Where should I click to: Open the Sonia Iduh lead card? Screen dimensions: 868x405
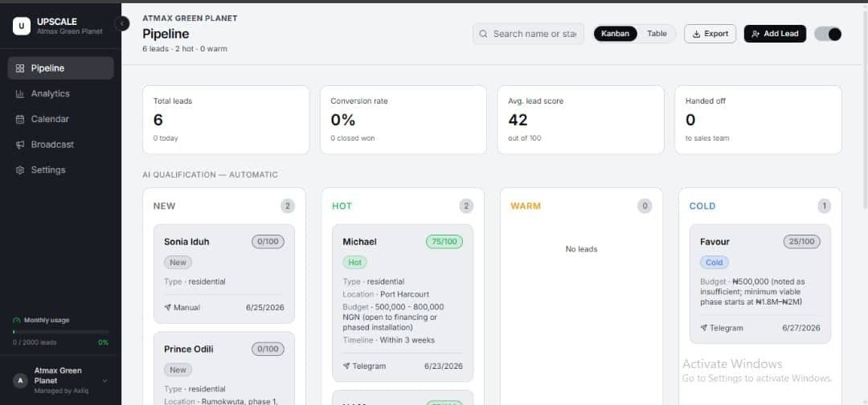coord(224,273)
